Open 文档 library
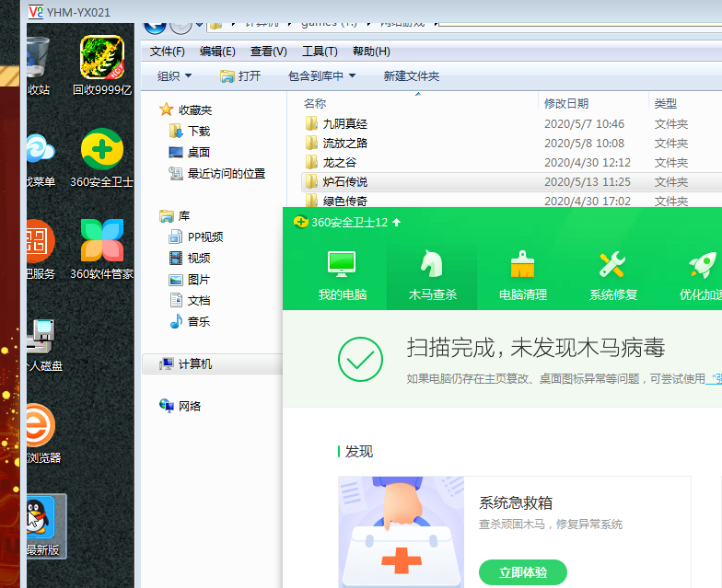The width and height of the screenshot is (722, 588). (190, 300)
